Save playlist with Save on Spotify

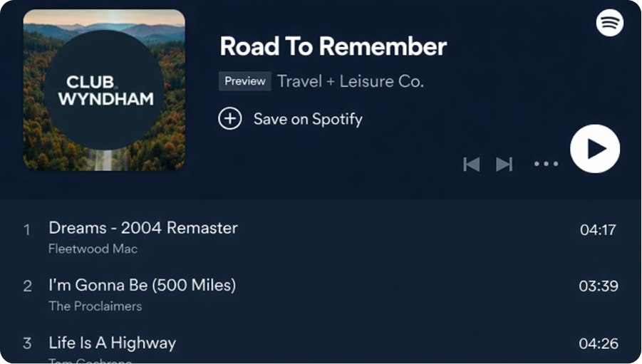[308, 119]
